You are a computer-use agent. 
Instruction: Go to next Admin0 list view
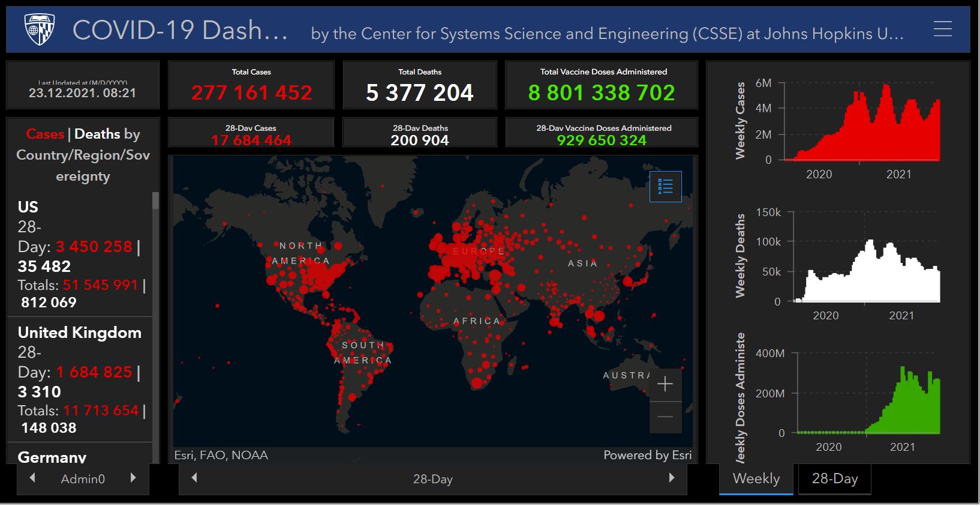point(133,478)
